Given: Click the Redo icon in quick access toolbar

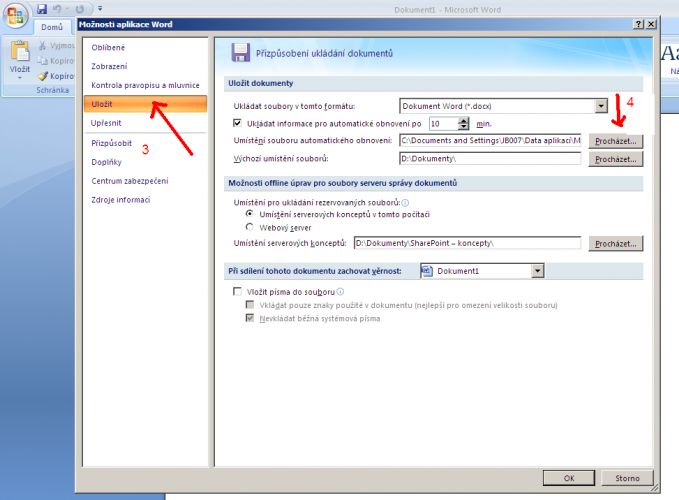Looking at the screenshot, I should tap(80, 9).
